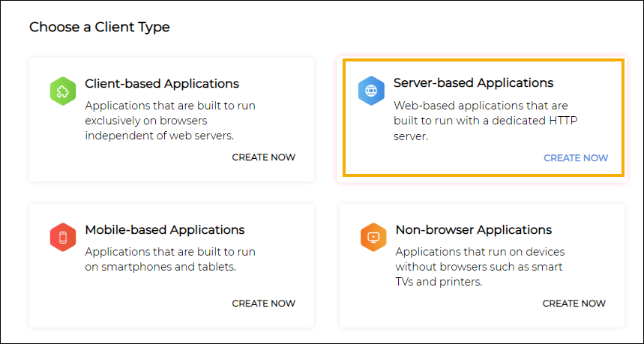Choose CREATE NOW for Mobile-based Applications
Viewport: 644px width, 344px height.
(264, 304)
